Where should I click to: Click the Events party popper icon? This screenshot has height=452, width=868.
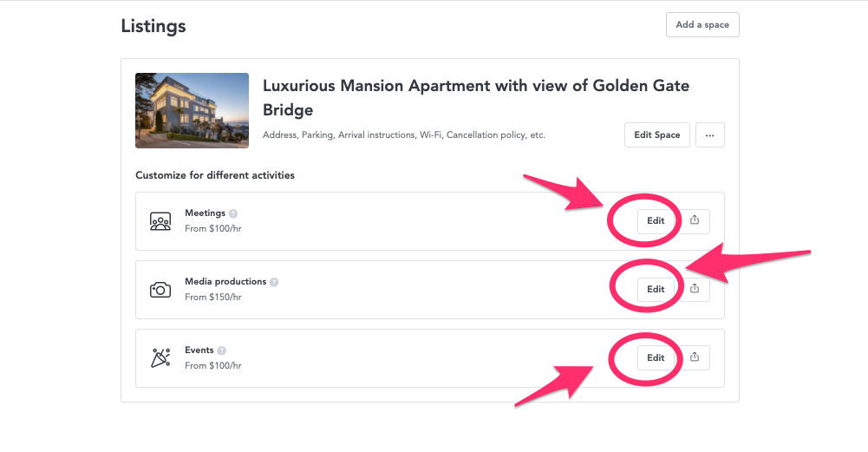click(x=160, y=357)
